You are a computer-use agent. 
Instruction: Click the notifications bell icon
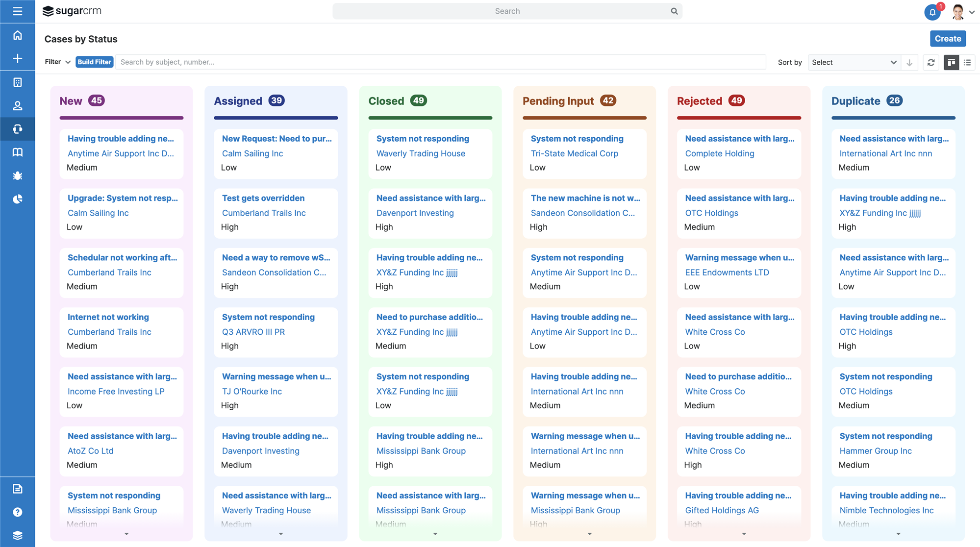click(932, 12)
